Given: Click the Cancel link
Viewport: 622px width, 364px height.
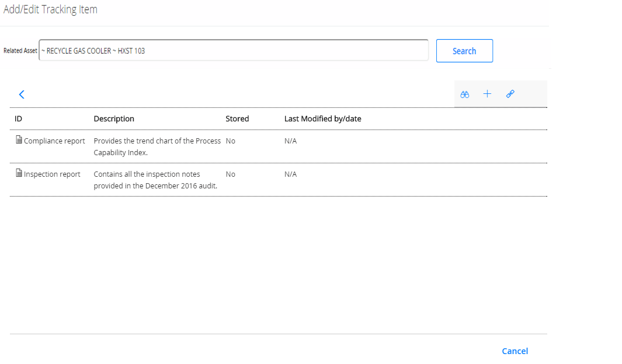Looking at the screenshot, I should click(515, 351).
